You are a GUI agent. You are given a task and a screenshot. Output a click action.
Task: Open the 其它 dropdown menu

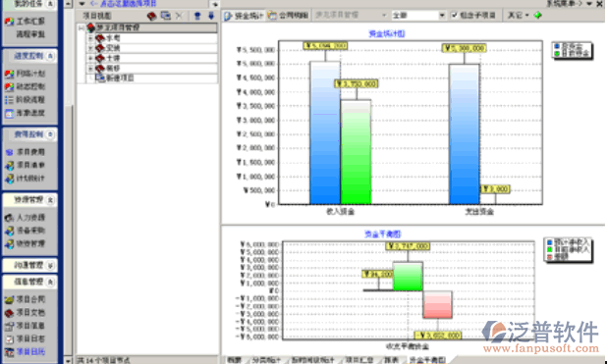(x=518, y=16)
